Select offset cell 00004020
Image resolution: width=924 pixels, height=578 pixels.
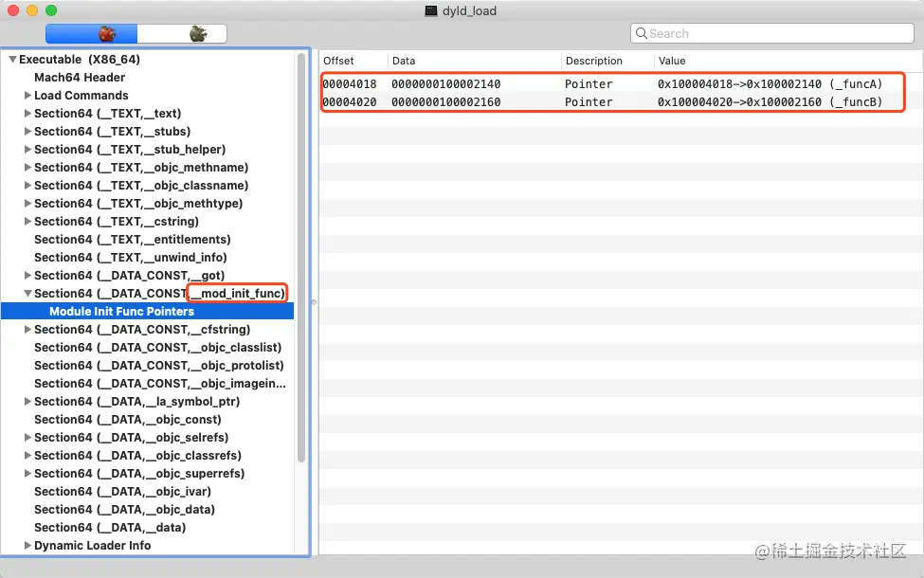tap(350, 102)
